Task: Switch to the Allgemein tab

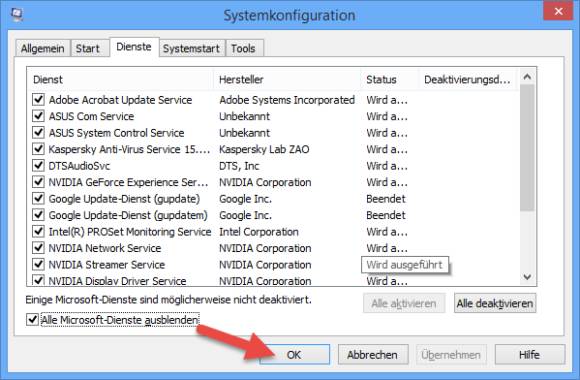Action: [x=43, y=48]
